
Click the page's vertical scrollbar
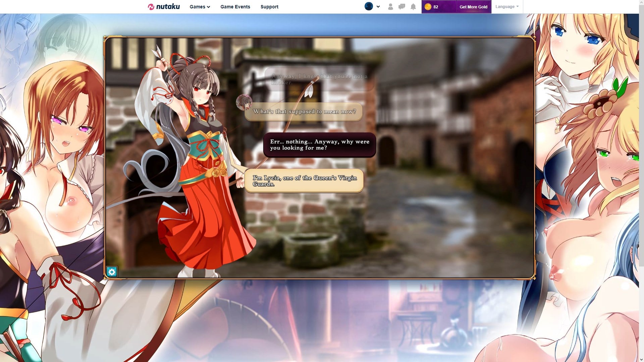click(641, 134)
